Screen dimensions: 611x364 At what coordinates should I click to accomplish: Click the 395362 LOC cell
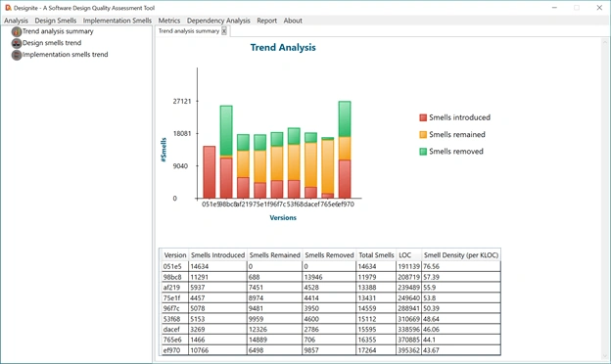(x=408, y=350)
